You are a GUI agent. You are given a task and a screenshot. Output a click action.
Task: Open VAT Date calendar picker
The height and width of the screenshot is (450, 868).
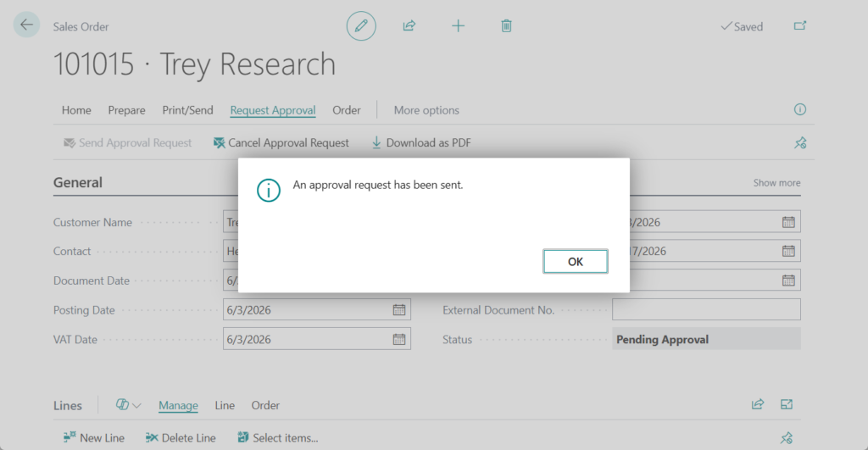coord(398,340)
